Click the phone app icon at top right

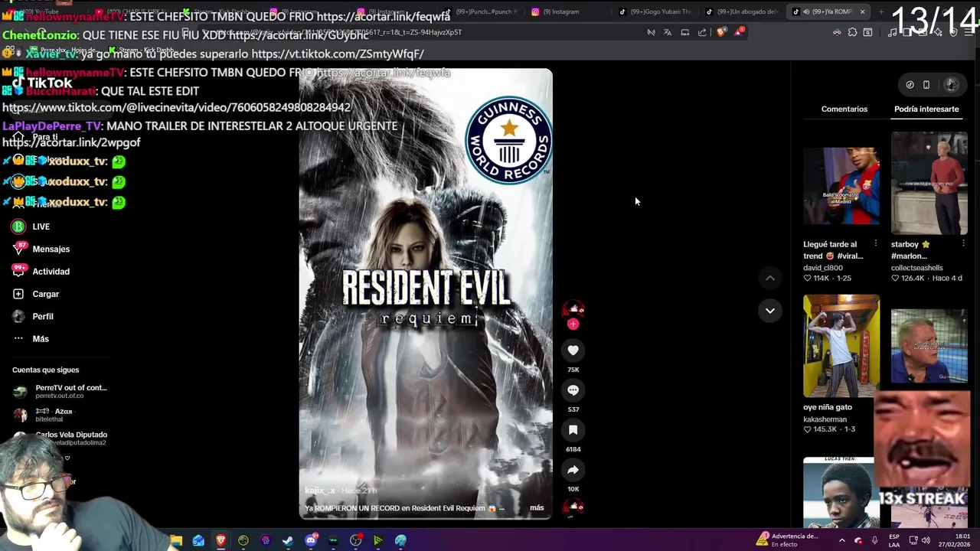926,84
